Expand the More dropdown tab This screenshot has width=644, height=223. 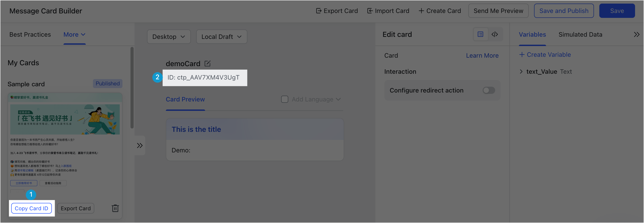tap(74, 34)
